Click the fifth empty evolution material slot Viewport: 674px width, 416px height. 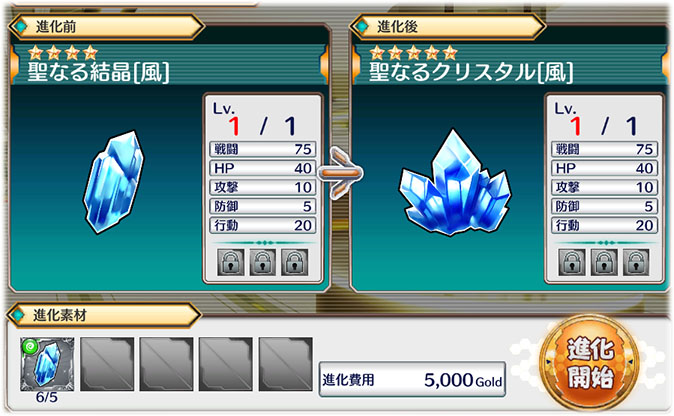pos(285,364)
